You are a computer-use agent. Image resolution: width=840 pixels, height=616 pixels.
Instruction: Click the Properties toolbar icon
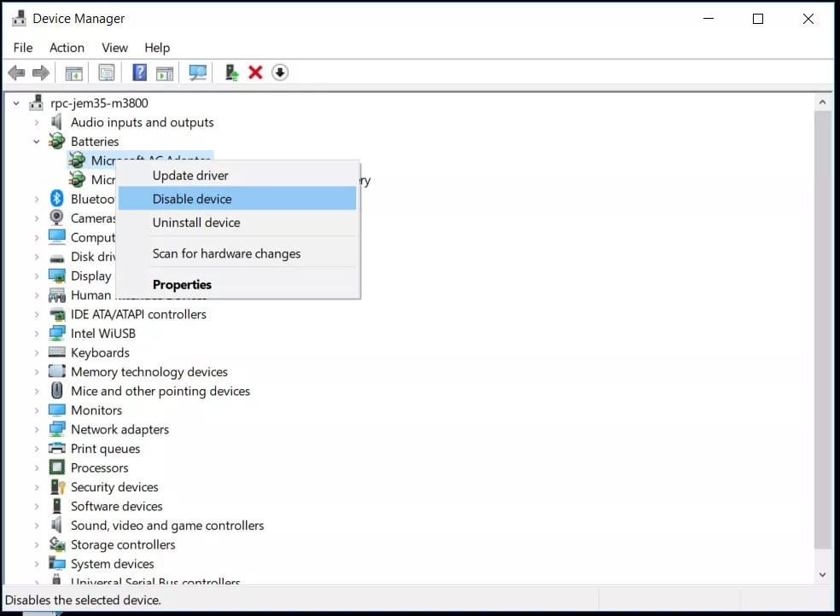coord(107,73)
